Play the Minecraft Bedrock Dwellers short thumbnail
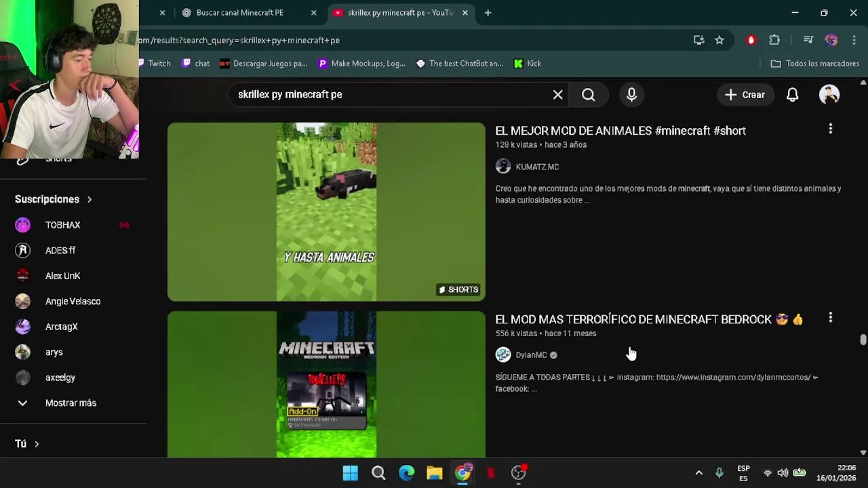868x488 pixels. coord(326,385)
